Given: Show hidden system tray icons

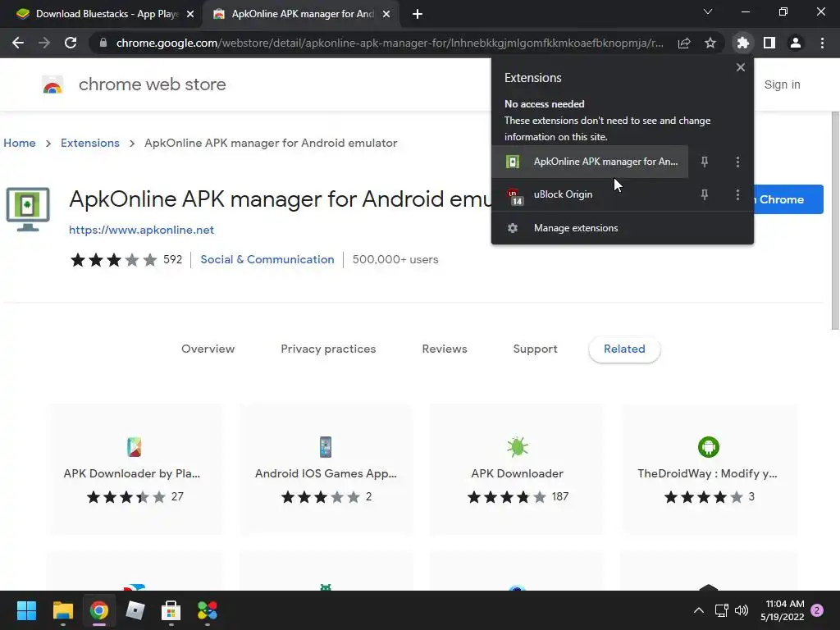Looking at the screenshot, I should point(699,610).
